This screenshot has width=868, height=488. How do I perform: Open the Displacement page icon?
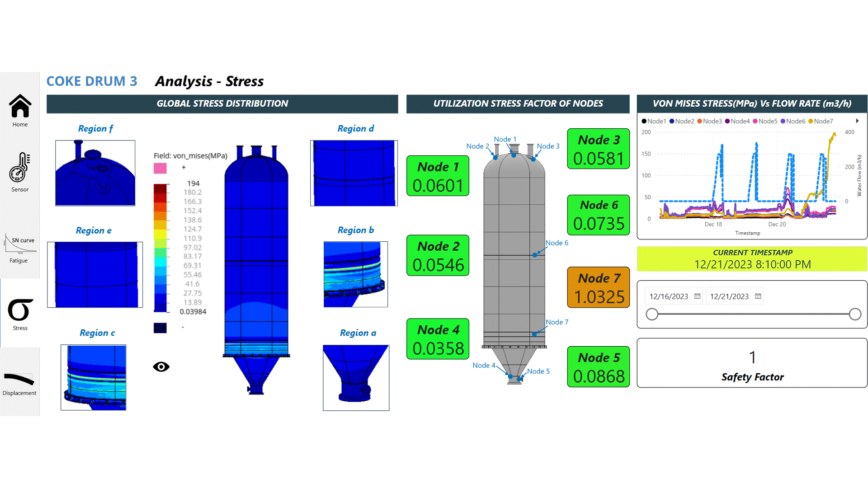[x=19, y=379]
